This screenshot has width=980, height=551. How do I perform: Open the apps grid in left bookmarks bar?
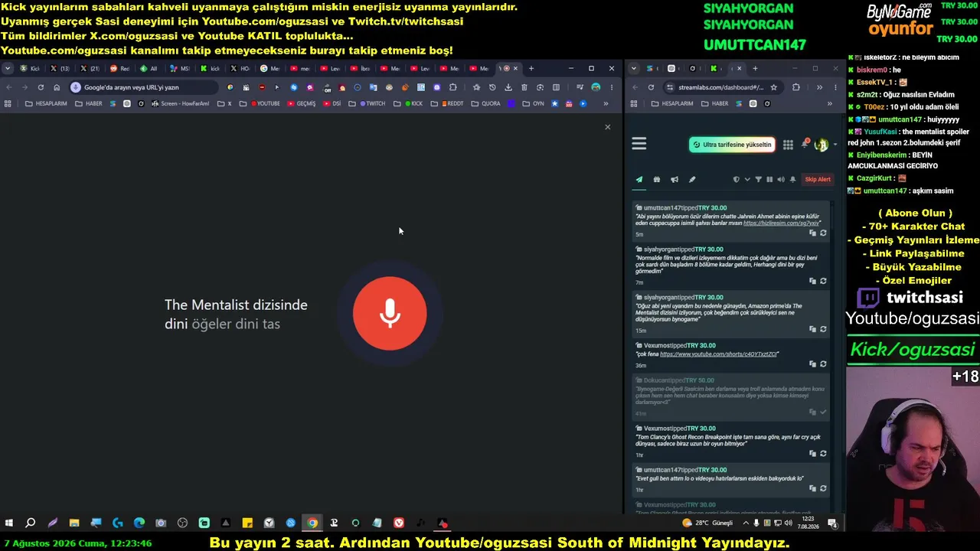tap(8, 103)
